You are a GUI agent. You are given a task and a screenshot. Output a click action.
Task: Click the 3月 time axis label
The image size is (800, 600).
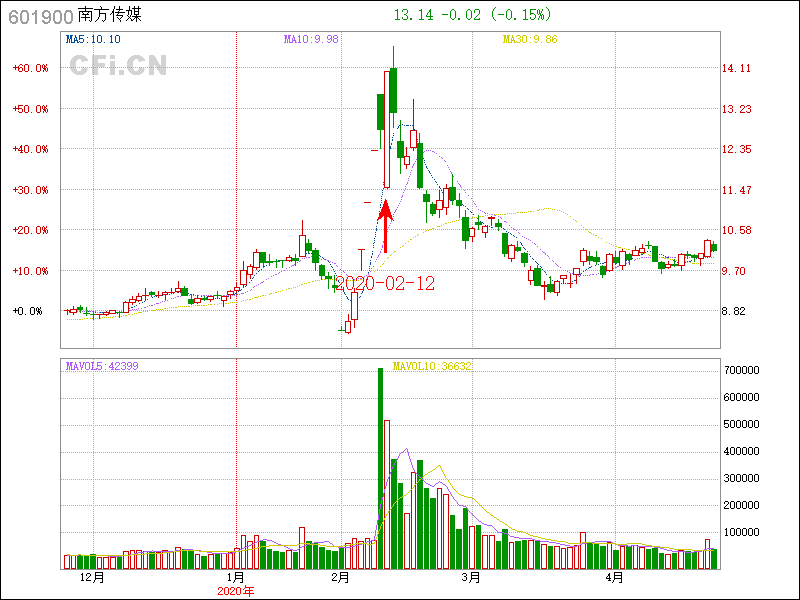[x=470, y=578]
